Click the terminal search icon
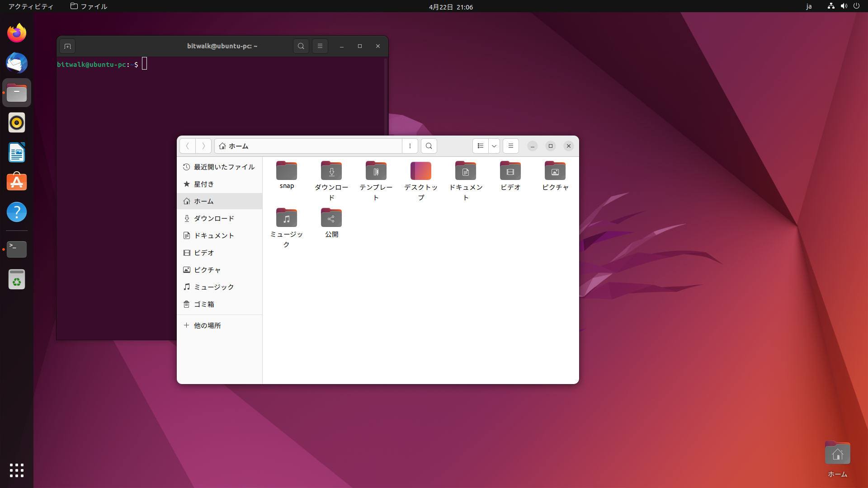Screen dimensions: 868x488 tap(301, 46)
